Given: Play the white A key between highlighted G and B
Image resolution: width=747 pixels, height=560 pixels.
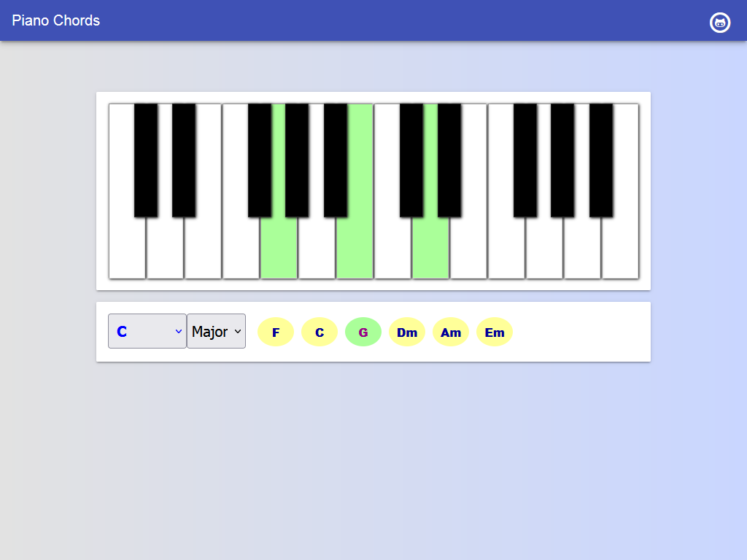Looking at the screenshot, I should coord(317,248).
